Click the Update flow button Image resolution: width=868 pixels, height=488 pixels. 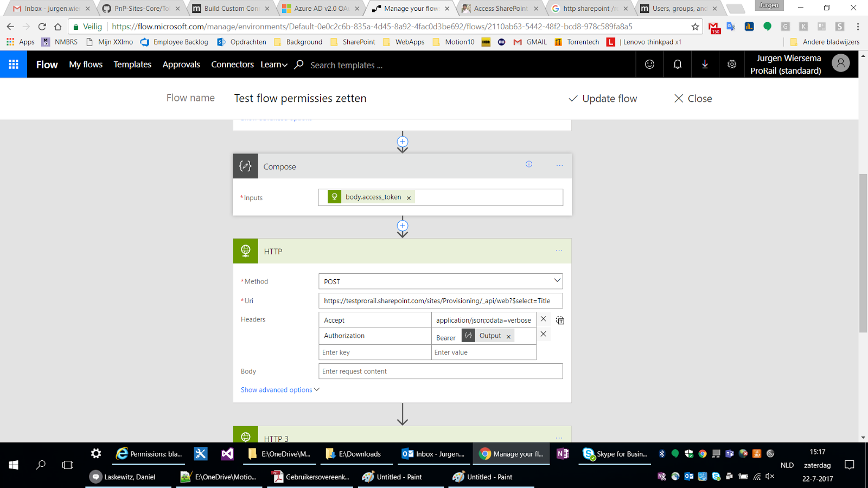coord(602,98)
